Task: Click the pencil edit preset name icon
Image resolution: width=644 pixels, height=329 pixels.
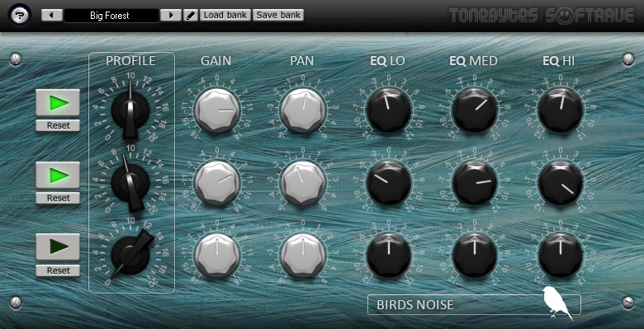Action: (x=190, y=16)
